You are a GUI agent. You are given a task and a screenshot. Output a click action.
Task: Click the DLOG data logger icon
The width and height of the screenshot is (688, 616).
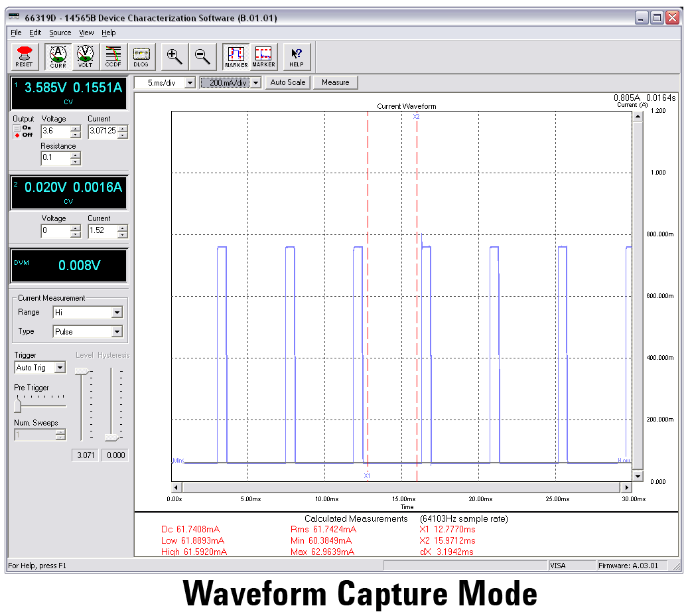pyautogui.click(x=141, y=56)
